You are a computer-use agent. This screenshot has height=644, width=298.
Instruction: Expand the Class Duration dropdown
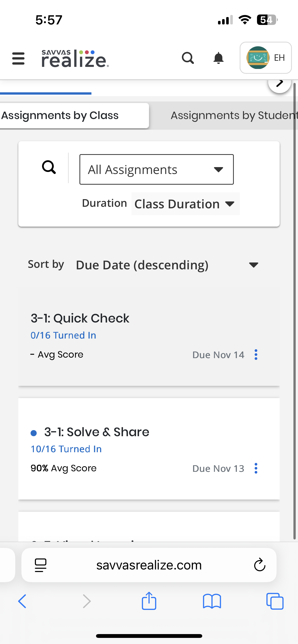(185, 204)
